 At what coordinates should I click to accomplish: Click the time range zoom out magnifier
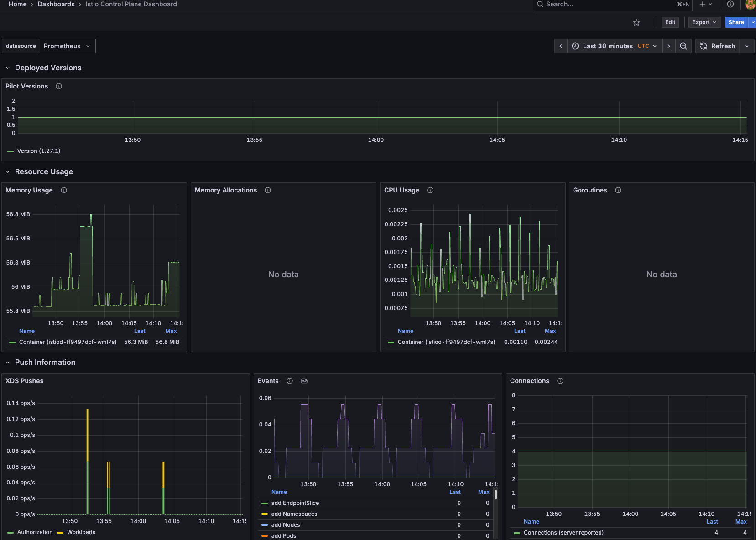(x=683, y=46)
